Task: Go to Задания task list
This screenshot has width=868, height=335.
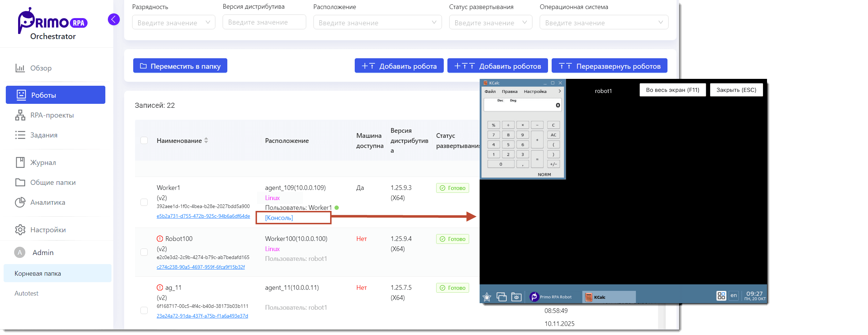Action: click(44, 135)
